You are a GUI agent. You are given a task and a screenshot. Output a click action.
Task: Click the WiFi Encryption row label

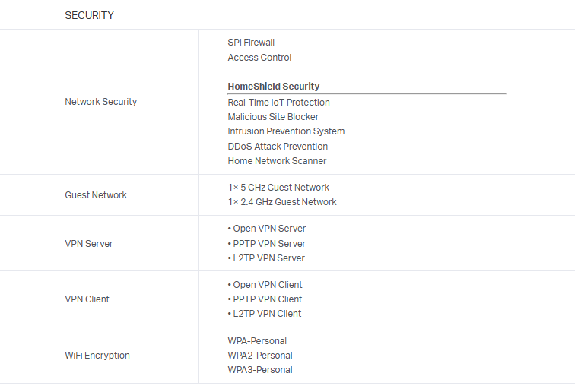(x=97, y=356)
